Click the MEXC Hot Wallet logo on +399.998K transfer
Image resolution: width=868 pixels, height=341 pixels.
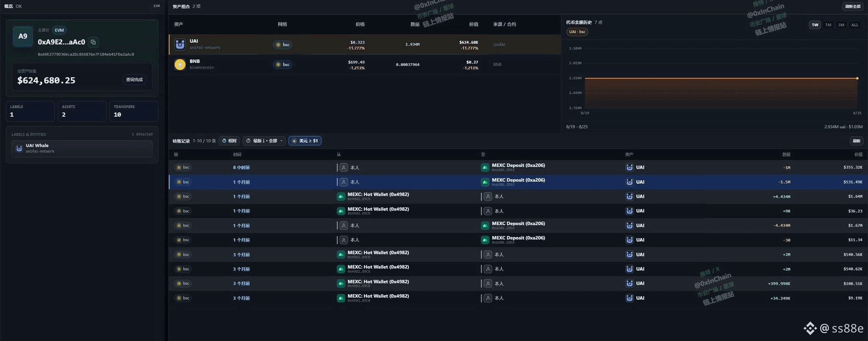pos(341,284)
